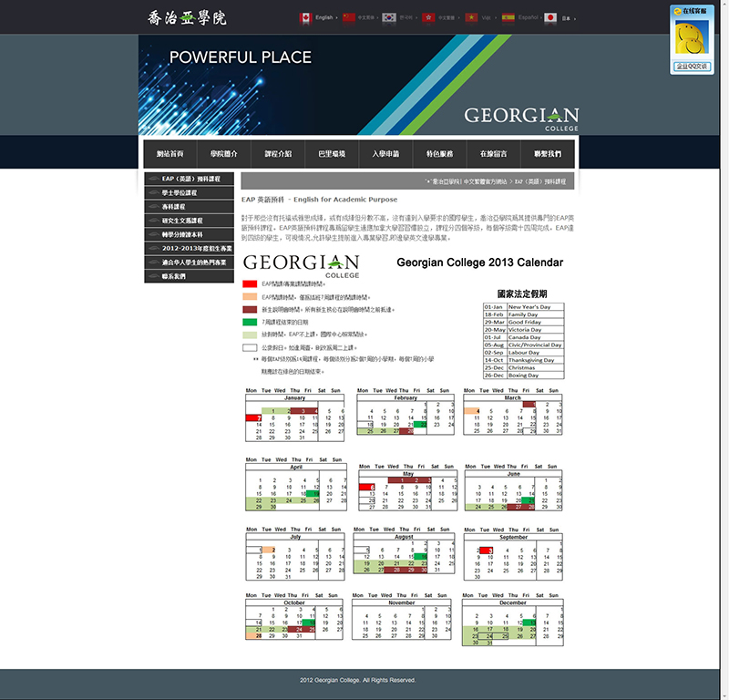The image size is (729, 700).
Task: Switch language to English
Action: click(324, 17)
